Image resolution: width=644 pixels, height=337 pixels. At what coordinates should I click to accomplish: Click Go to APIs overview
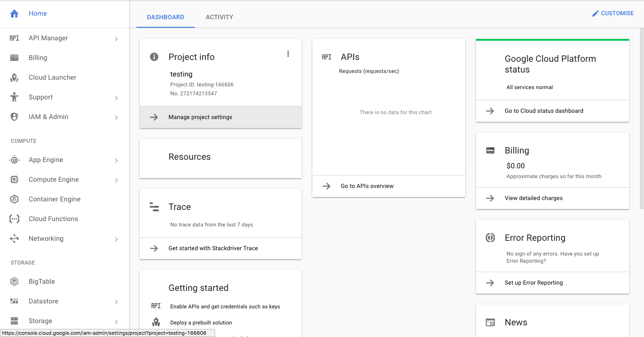[x=389, y=186]
